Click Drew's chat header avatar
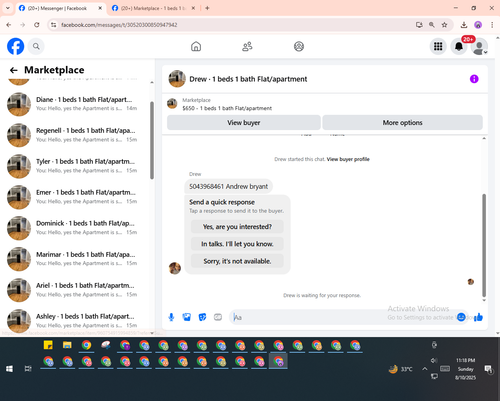The width and height of the screenshot is (500, 401). [x=177, y=79]
